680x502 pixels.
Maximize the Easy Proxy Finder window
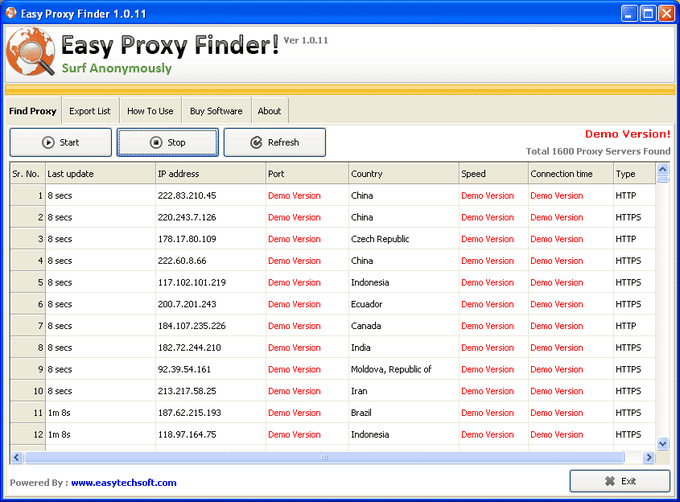click(648, 14)
